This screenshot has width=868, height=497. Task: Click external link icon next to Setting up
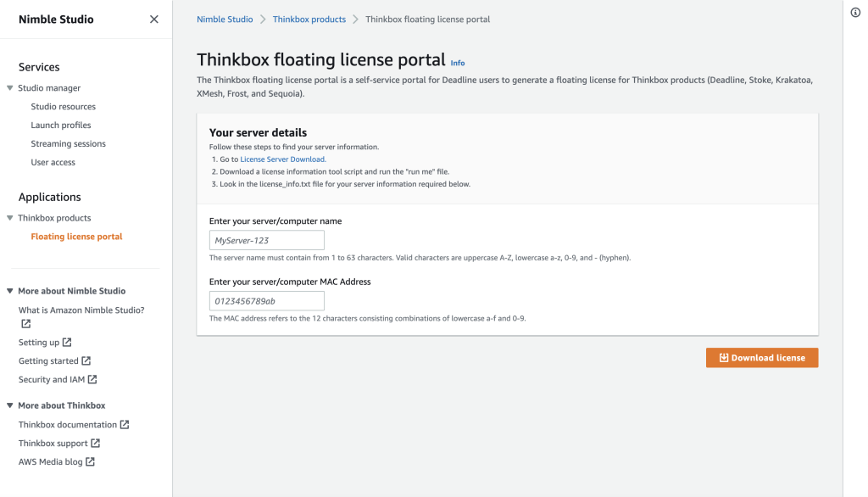tap(69, 342)
